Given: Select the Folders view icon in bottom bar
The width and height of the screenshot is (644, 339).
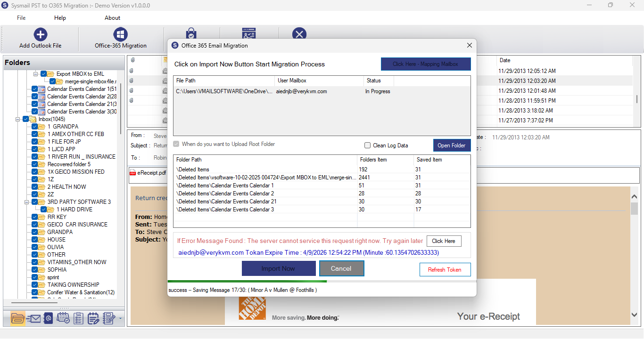Looking at the screenshot, I should (x=17, y=318).
